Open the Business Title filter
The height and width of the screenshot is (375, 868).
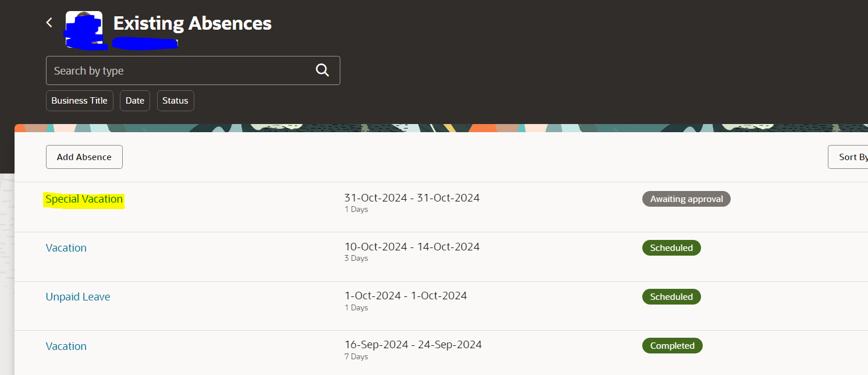click(x=79, y=100)
